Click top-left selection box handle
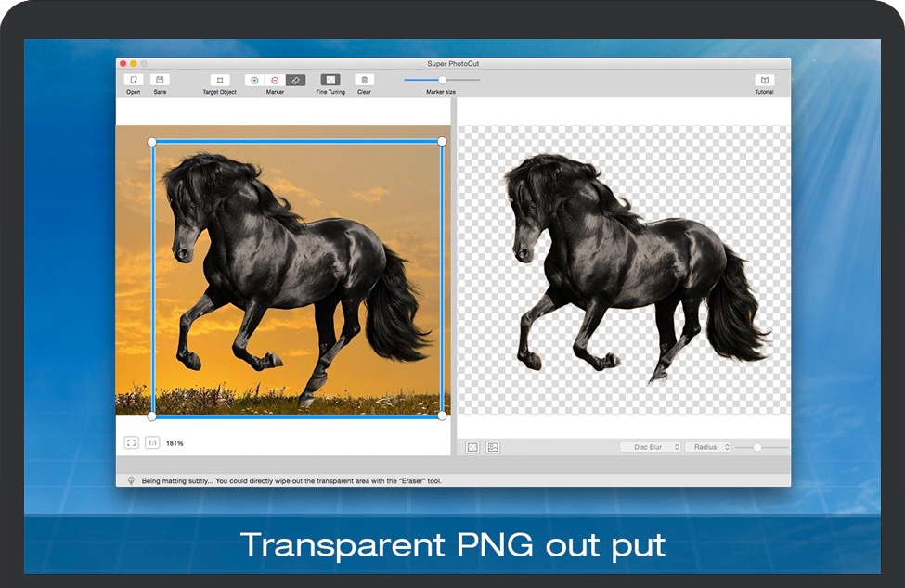Viewport: 905px width, 588px height. (x=152, y=142)
